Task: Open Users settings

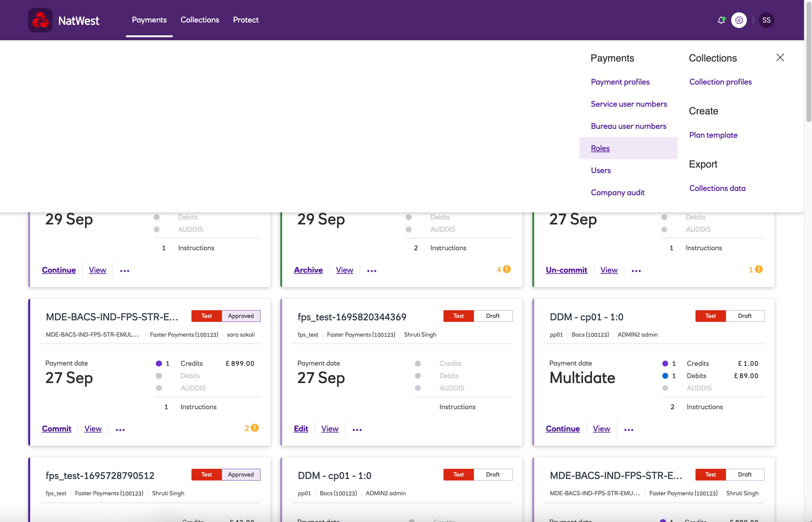Action: [x=601, y=171]
